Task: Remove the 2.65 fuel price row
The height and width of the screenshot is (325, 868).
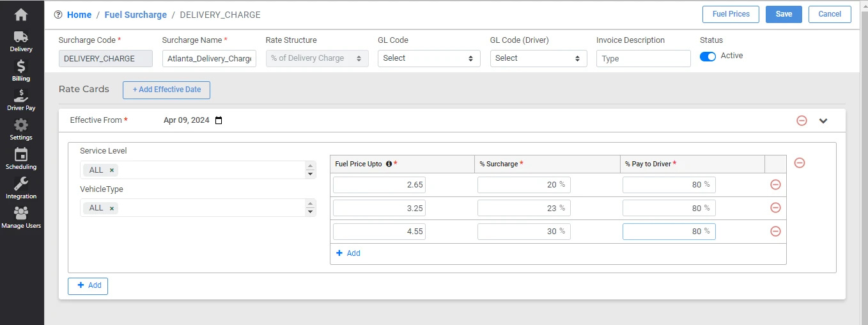Action: tap(775, 185)
